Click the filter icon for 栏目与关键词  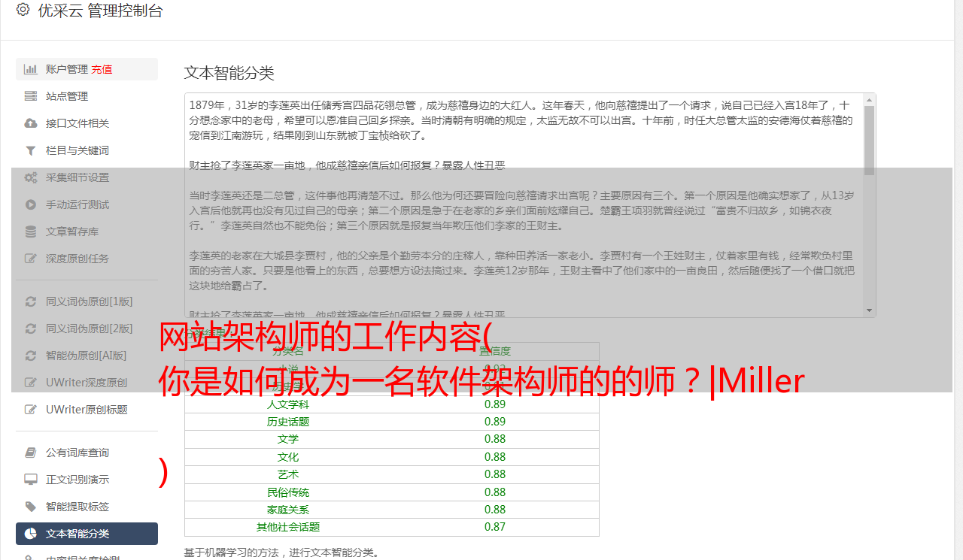(x=31, y=150)
